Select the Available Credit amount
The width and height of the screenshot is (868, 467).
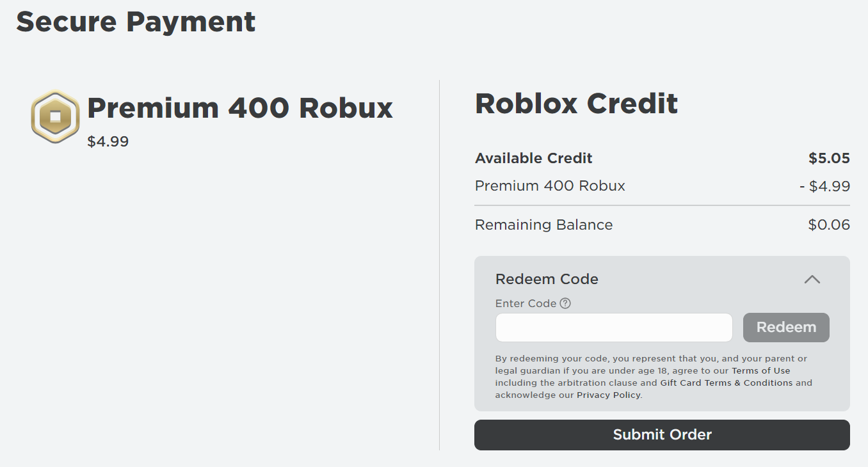click(830, 158)
